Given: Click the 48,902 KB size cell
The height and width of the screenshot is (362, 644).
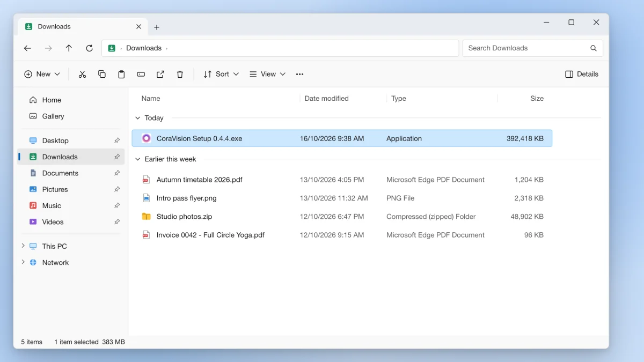Looking at the screenshot, I should point(527,217).
